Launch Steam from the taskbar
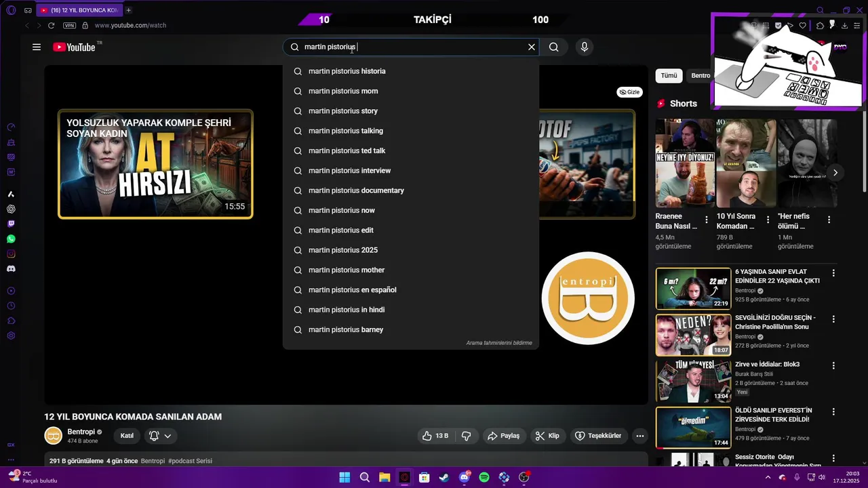Viewport: 868px width, 488px height. click(444, 477)
